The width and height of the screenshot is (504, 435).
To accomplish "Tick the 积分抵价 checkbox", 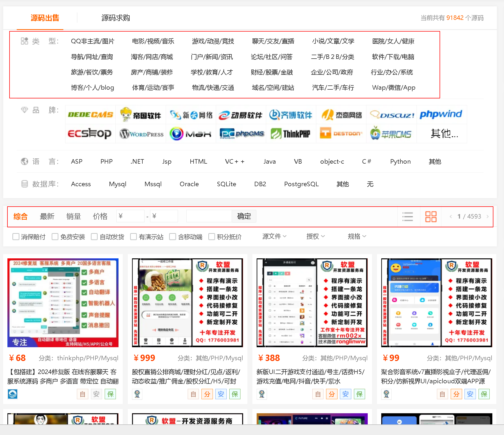I will pyautogui.click(x=212, y=237).
